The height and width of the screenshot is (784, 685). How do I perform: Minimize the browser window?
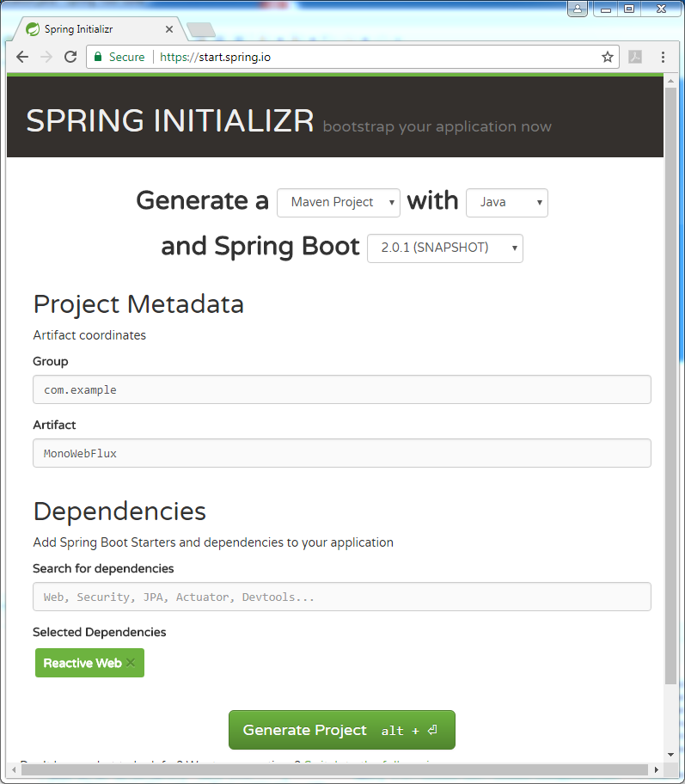[606, 9]
